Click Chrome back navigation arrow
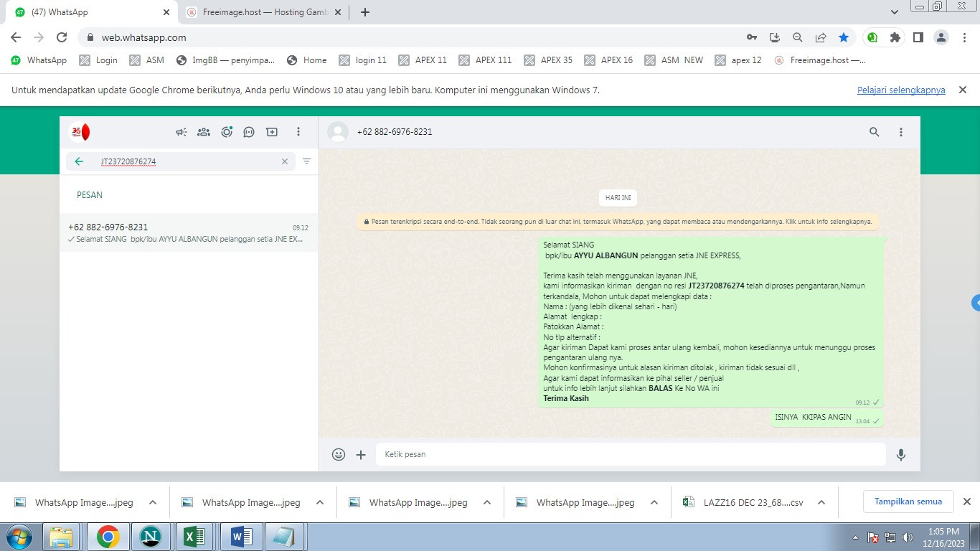Screen dimensions: 980x551 click(16, 37)
